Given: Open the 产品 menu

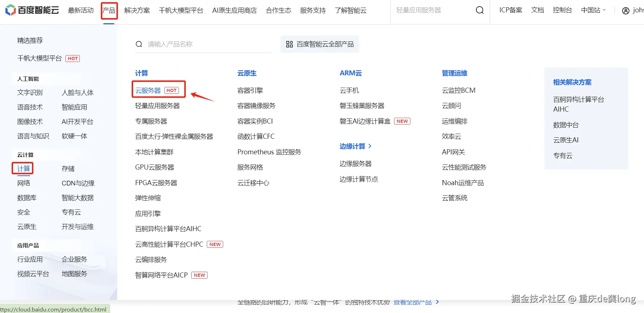Looking at the screenshot, I should pyautogui.click(x=109, y=11).
